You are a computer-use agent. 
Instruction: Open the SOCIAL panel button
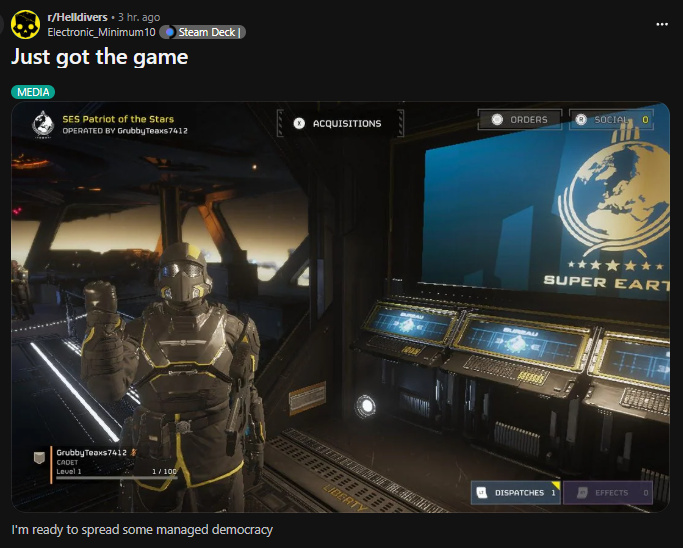[612, 119]
